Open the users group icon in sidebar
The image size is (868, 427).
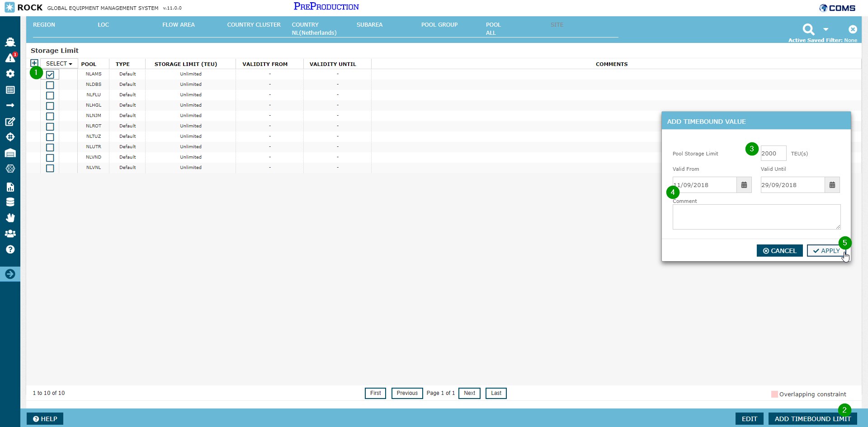click(10, 234)
